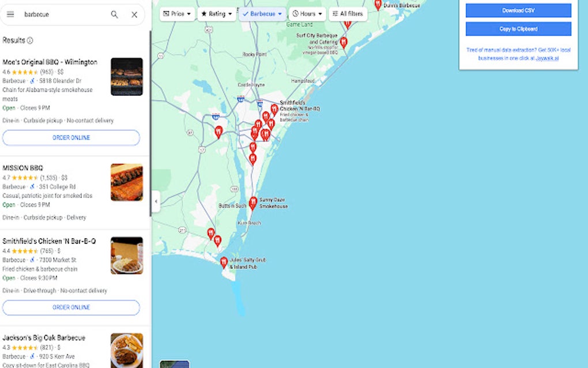This screenshot has height=368, width=588.
Task: Expand the Rating filter dropdown
Action: 217,14
